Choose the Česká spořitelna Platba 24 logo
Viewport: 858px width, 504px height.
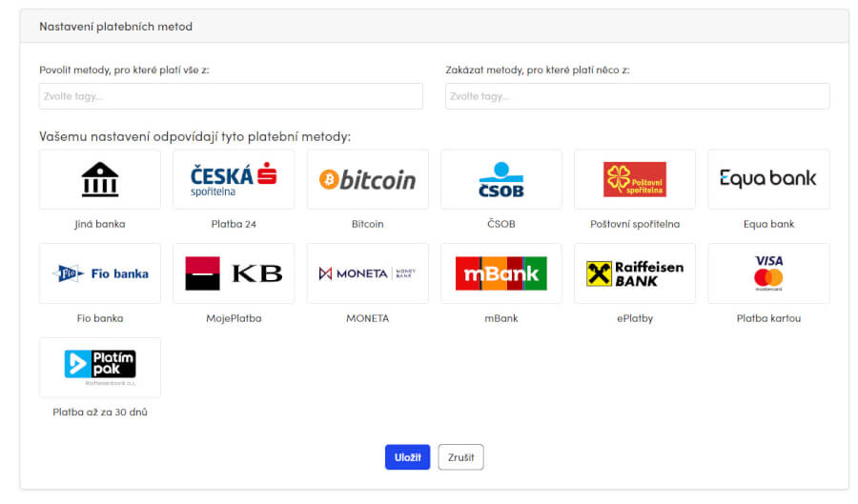coord(234,179)
